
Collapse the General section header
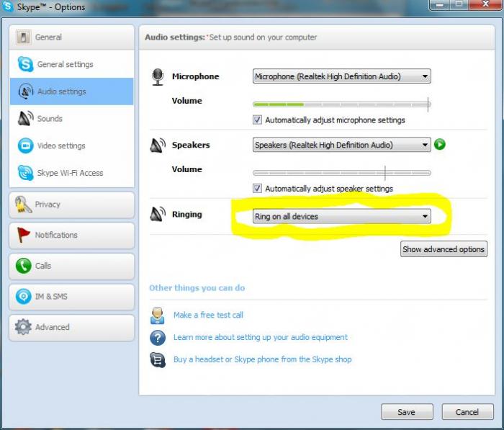click(72, 37)
